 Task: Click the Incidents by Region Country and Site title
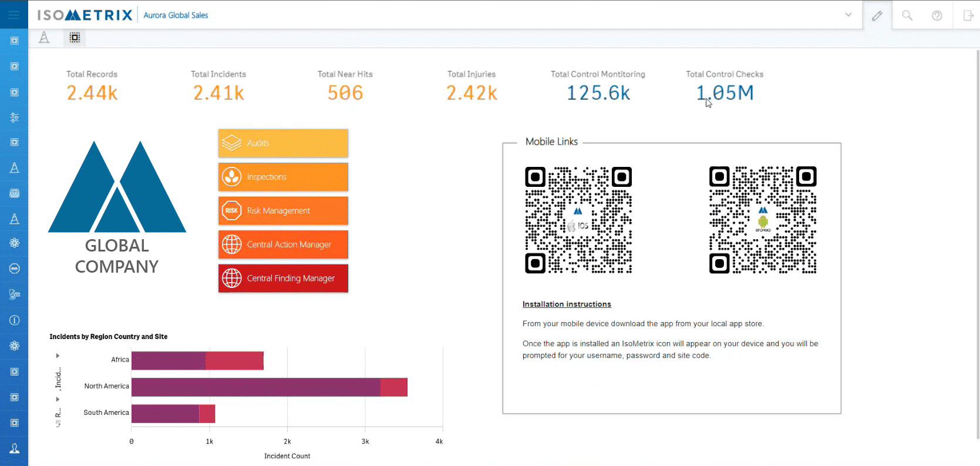(109, 337)
